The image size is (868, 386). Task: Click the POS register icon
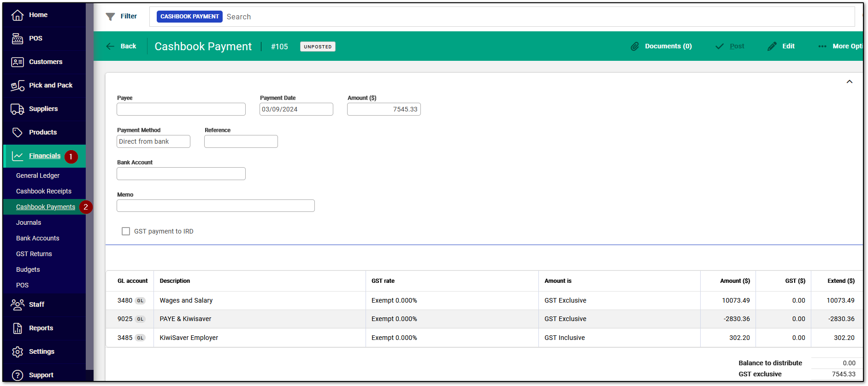(x=18, y=39)
